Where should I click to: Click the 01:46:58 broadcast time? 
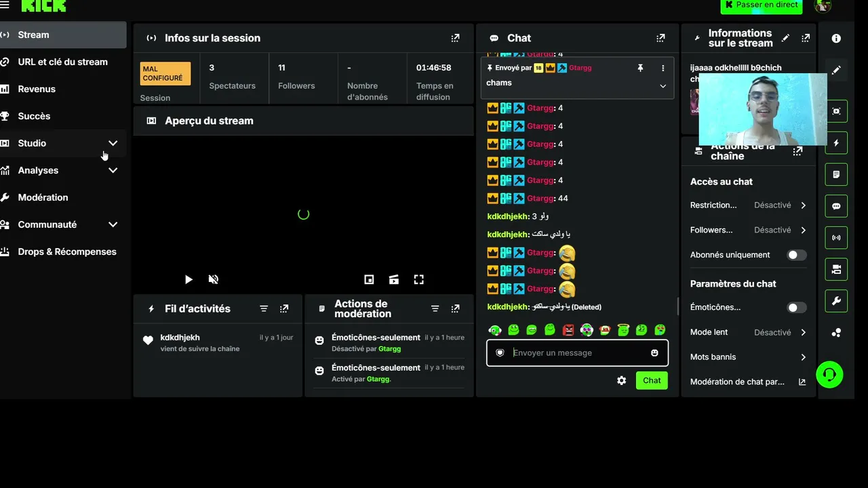[434, 68]
